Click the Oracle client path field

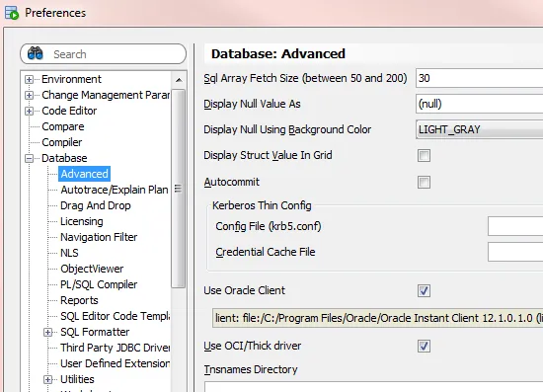(378, 318)
